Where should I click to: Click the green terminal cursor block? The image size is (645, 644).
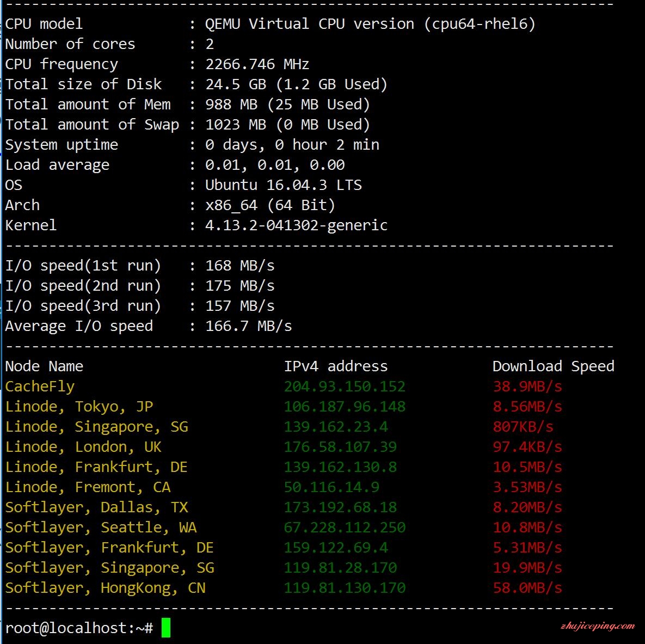click(166, 628)
